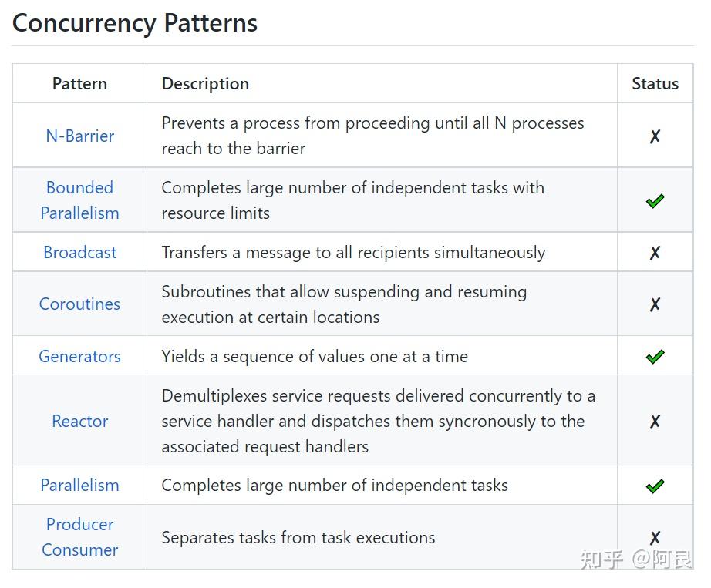The width and height of the screenshot is (711, 588).
Task: Click the Status column header
Action: click(x=655, y=84)
